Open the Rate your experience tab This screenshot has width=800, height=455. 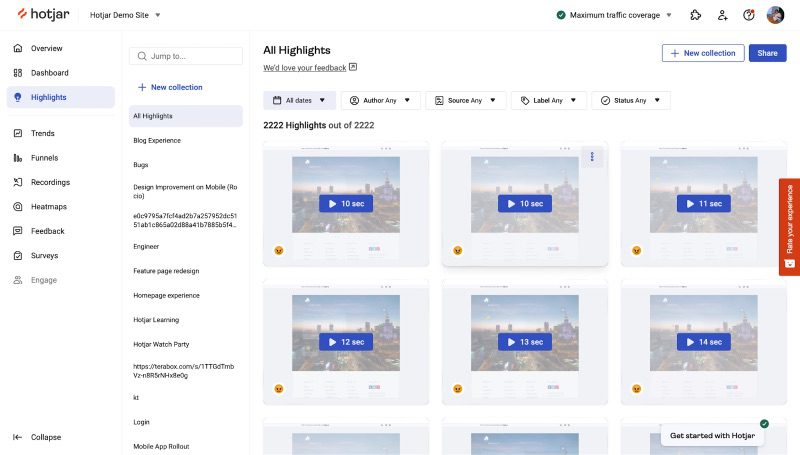point(789,227)
